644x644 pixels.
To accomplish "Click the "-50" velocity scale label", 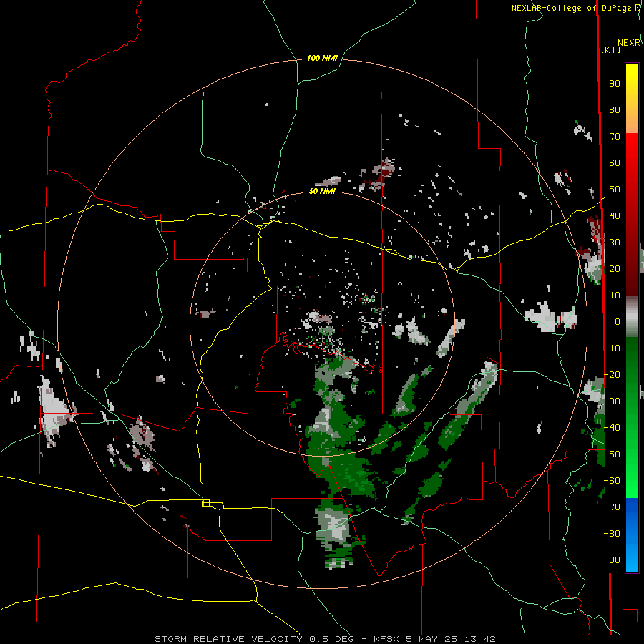I will pos(612,454).
